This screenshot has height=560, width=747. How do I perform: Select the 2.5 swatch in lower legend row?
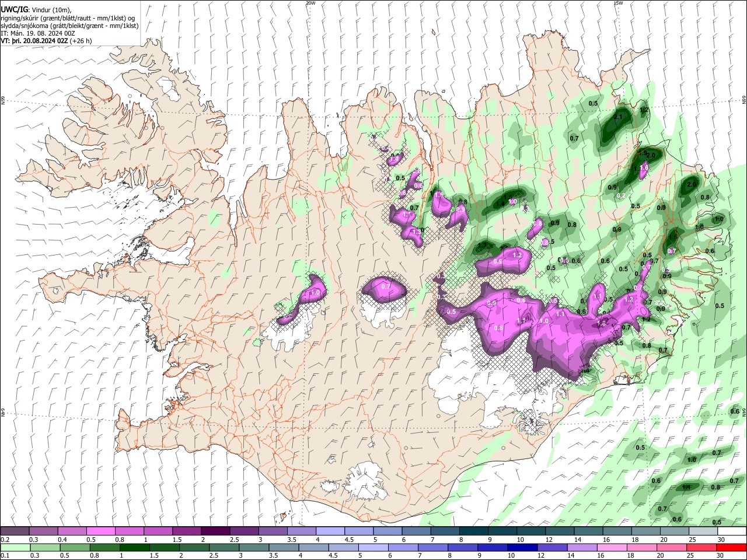coord(224,547)
